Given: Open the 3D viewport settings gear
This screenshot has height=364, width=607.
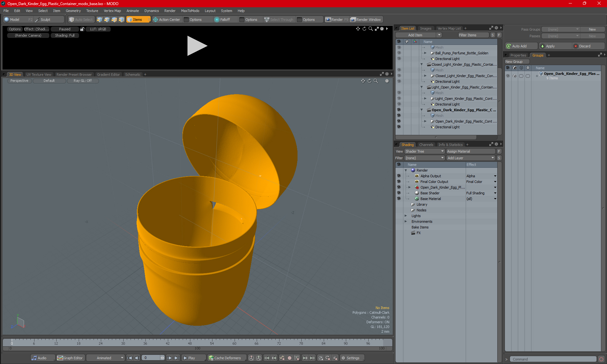Looking at the screenshot, I should pos(387,81).
